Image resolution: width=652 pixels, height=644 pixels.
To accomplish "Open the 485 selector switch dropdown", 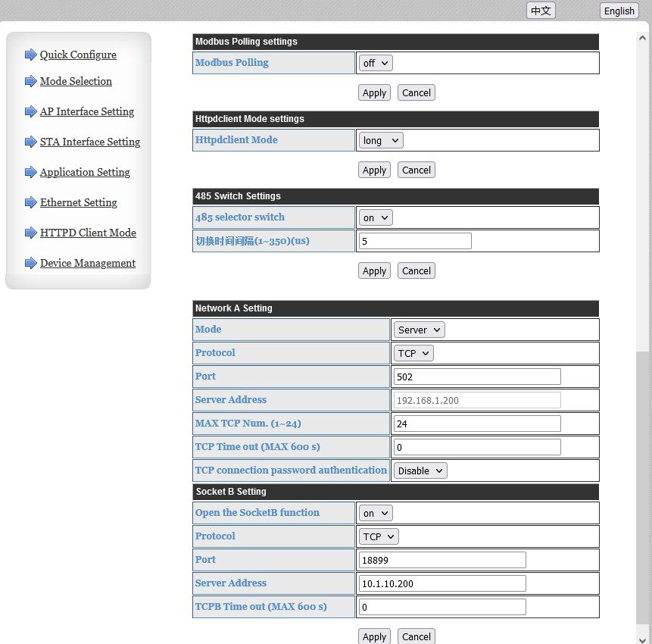I will (376, 218).
